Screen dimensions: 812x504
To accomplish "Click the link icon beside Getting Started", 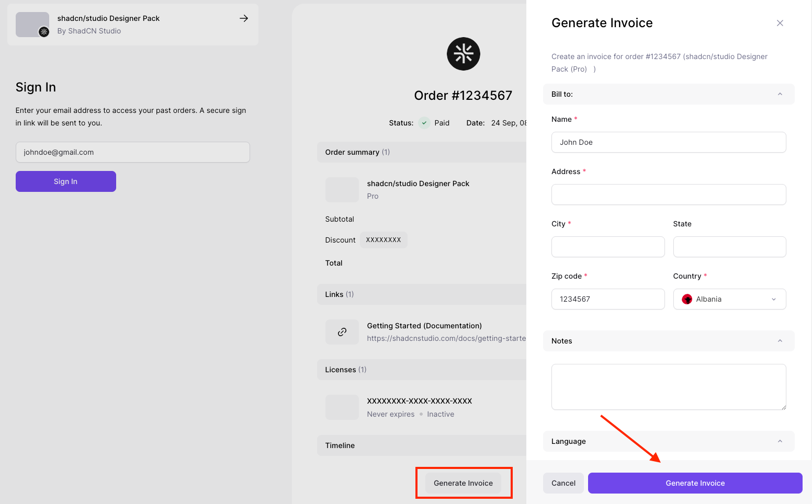I will click(x=342, y=332).
